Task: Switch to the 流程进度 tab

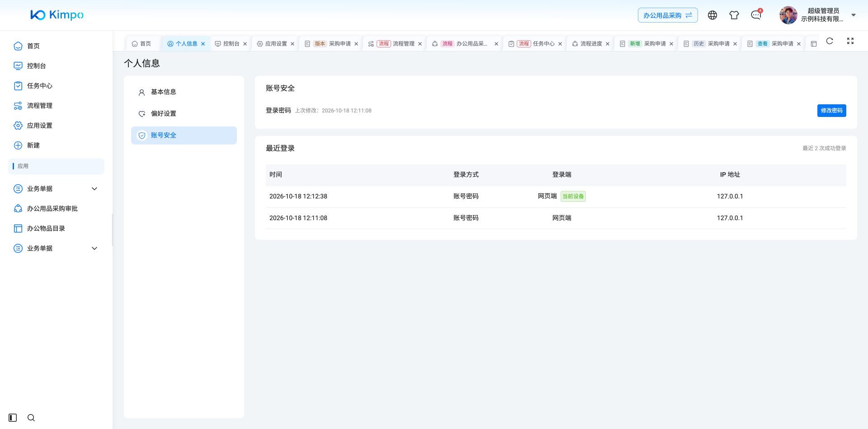Action: pyautogui.click(x=591, y=44)
